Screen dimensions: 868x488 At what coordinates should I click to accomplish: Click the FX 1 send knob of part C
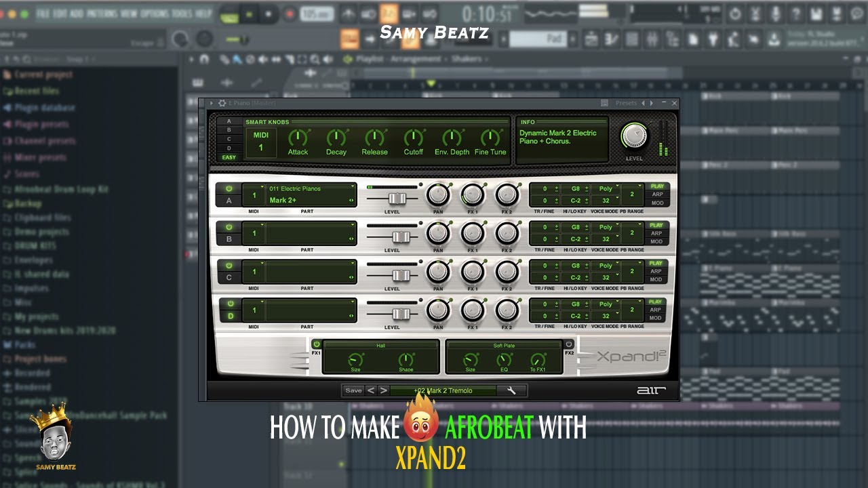point(473,272)
